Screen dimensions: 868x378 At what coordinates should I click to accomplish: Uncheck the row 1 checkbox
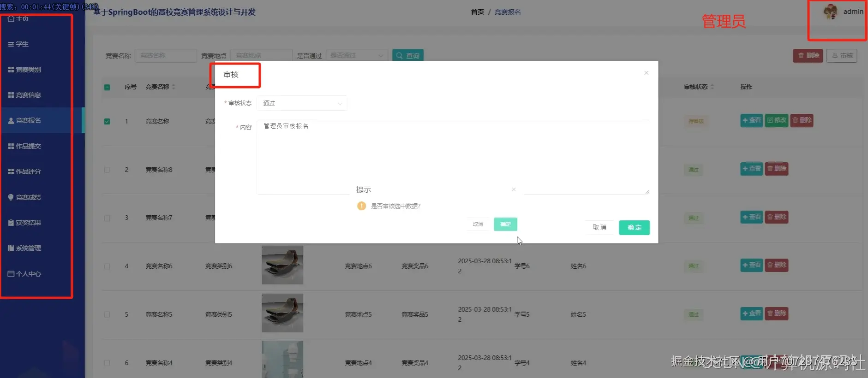107,122
